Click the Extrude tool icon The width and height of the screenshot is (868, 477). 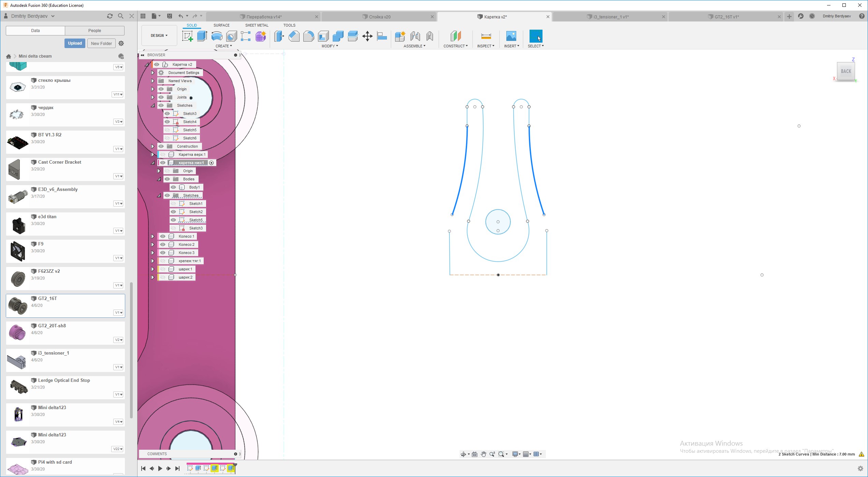(x=202, y=36)
